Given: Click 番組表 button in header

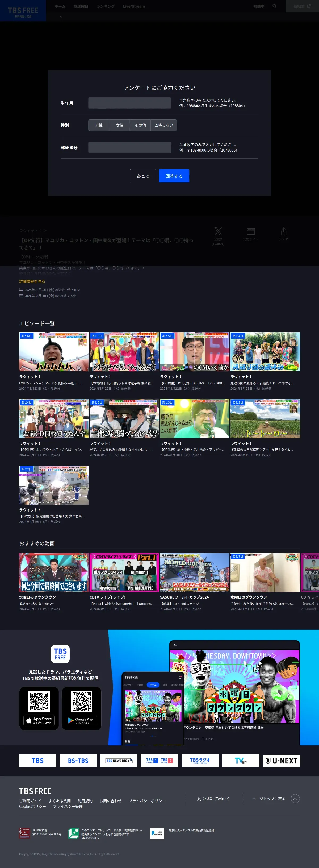Looking at the screenshot, I should [x=302, y=6].
